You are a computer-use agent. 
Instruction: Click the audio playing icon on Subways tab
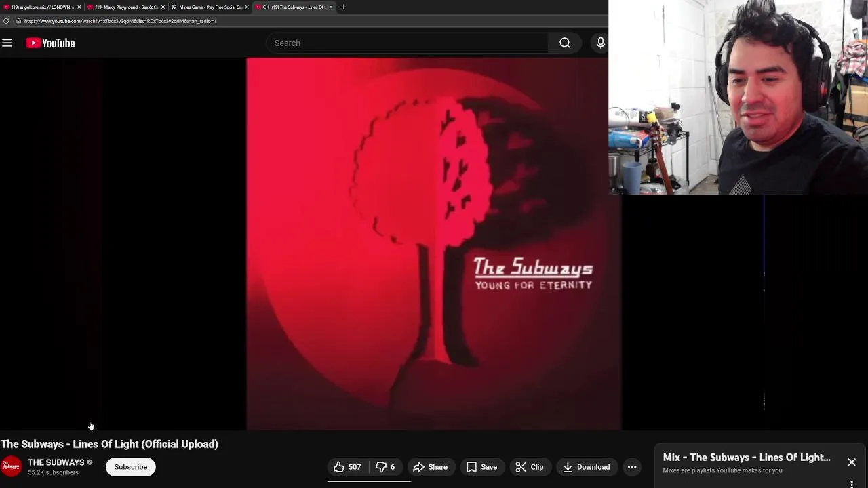point(266,7)
